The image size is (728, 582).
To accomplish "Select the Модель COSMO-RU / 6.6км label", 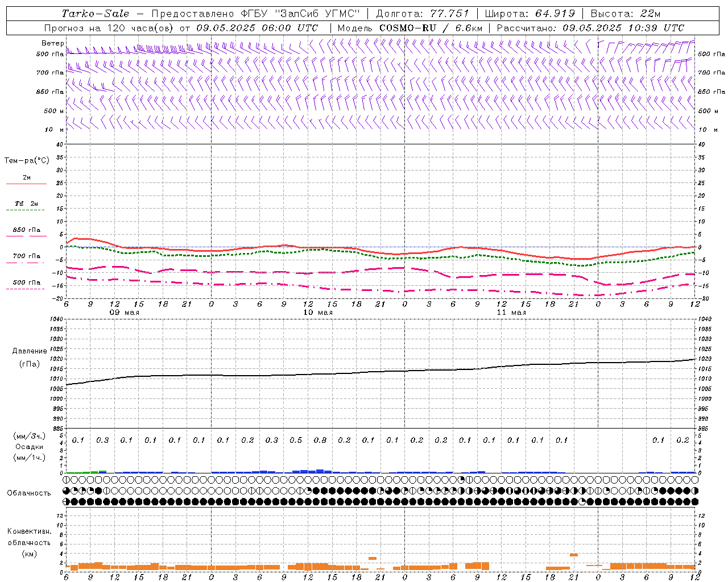I will coord(410,28).
